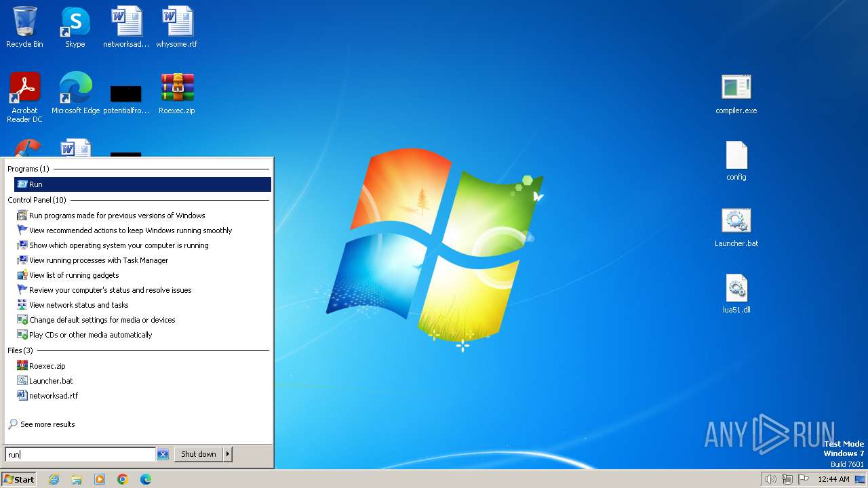This screenshot has width=868, height=488.
Task: Click the Start button
Action: click(19, 479)
